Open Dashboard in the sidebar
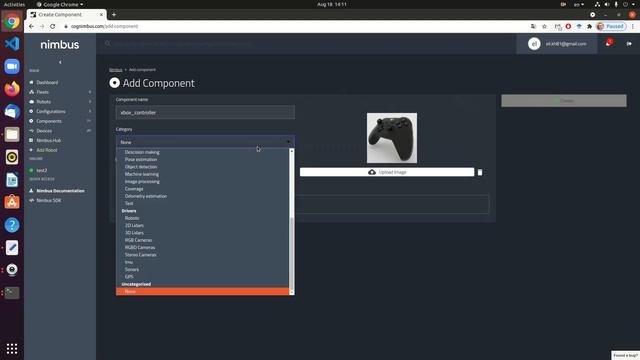 point(47,82)
